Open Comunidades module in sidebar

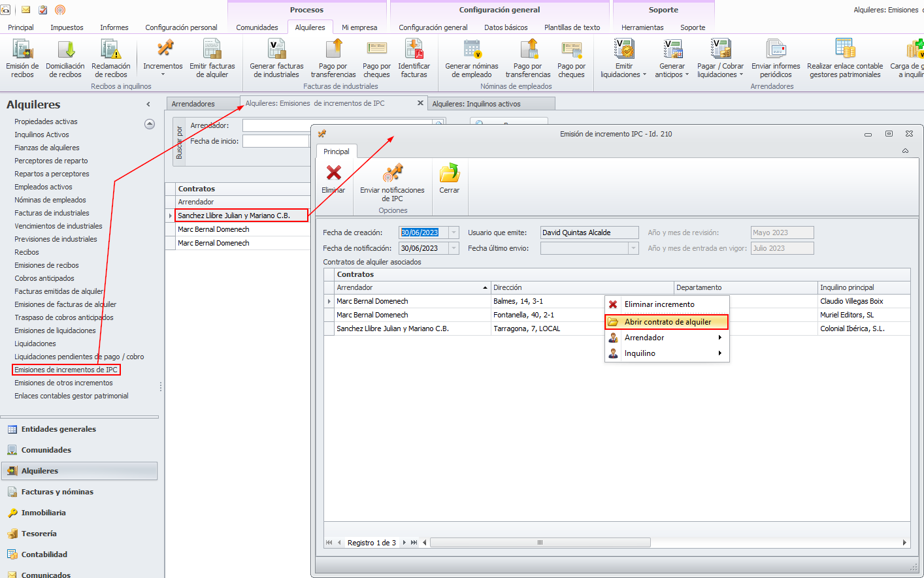coord(79,450)
